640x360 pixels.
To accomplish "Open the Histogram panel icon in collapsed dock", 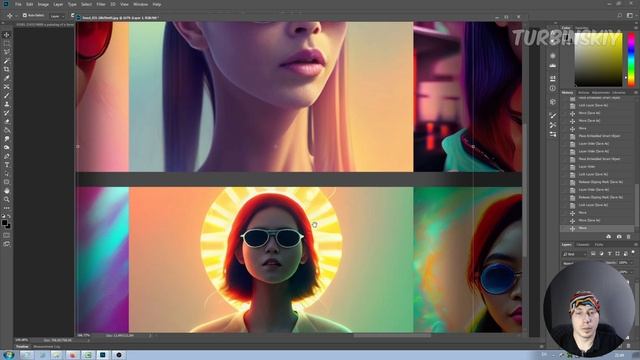I will (553, 65).
